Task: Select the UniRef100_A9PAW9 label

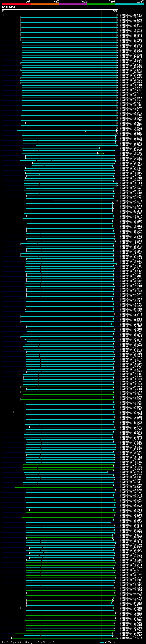Action: click(x=131, y=153)
